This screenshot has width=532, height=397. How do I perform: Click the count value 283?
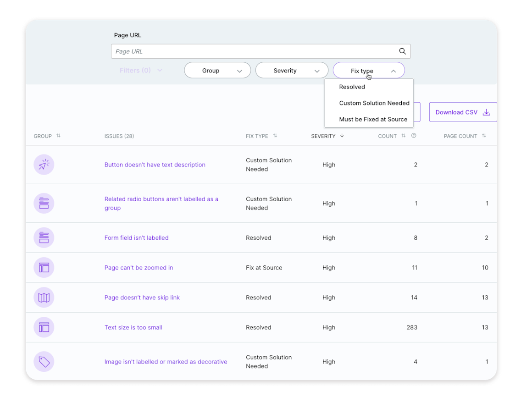click(412, 327)
